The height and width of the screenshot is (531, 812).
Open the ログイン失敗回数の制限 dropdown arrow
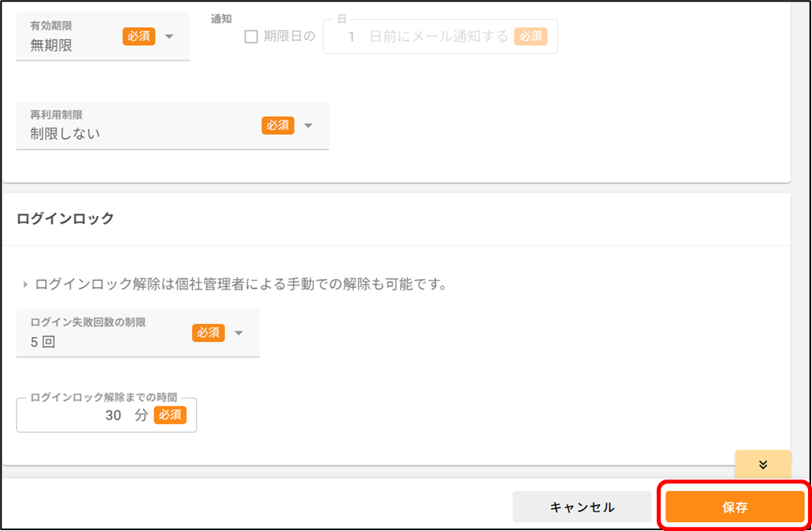click(239, 332)
